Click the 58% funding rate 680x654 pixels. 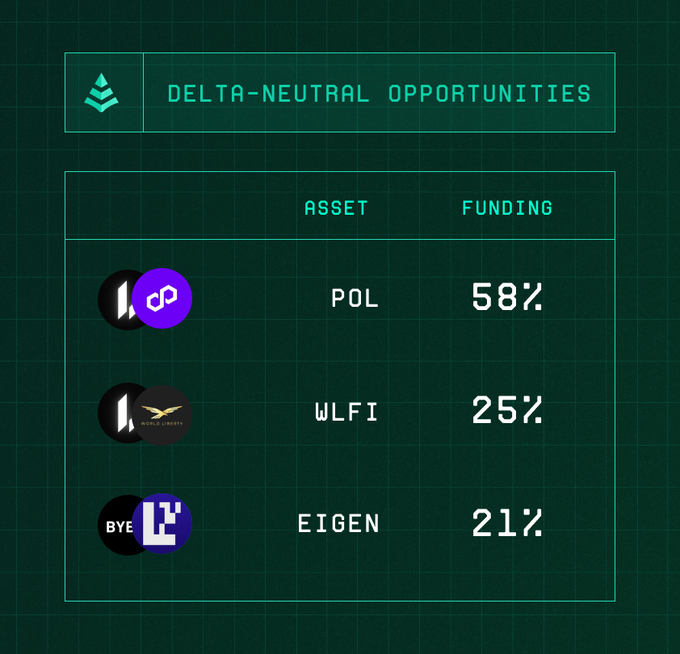(x=506, y=298)
